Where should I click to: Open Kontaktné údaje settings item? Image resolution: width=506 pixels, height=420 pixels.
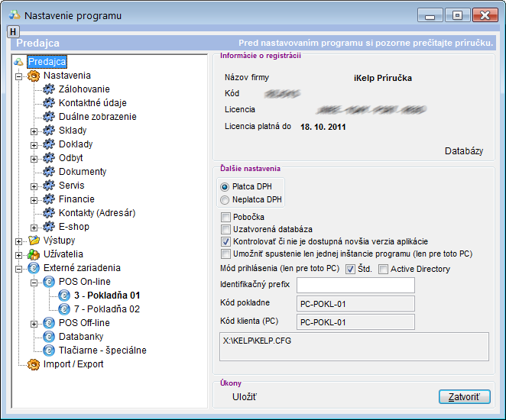[92, 103]
